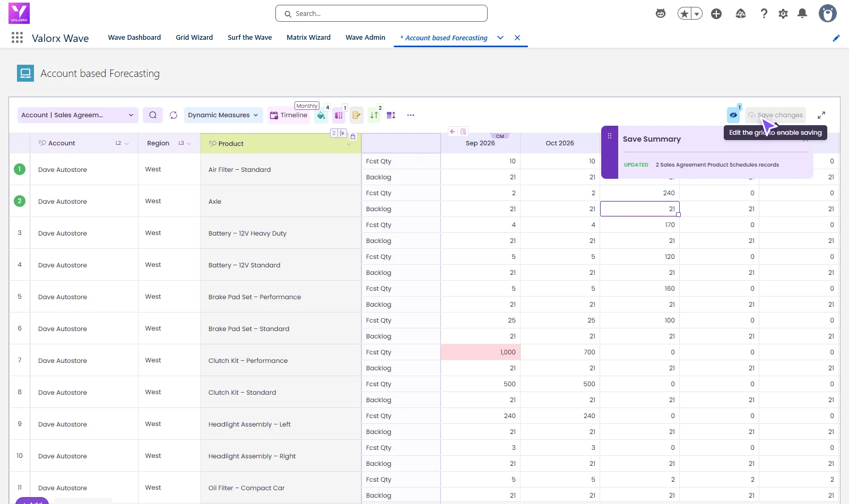Click the sort arrows icon

(374, 115)
